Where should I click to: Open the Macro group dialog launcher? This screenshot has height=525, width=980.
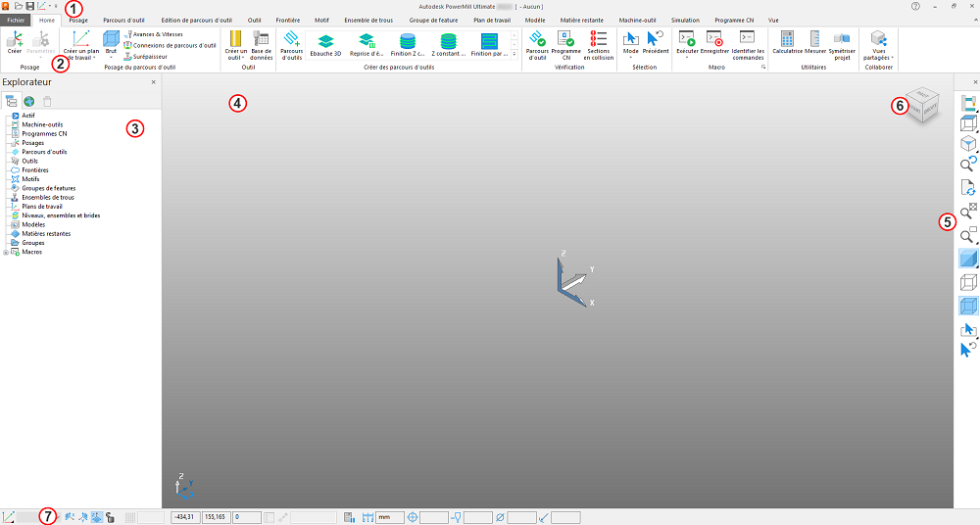(x=763, y=67)
